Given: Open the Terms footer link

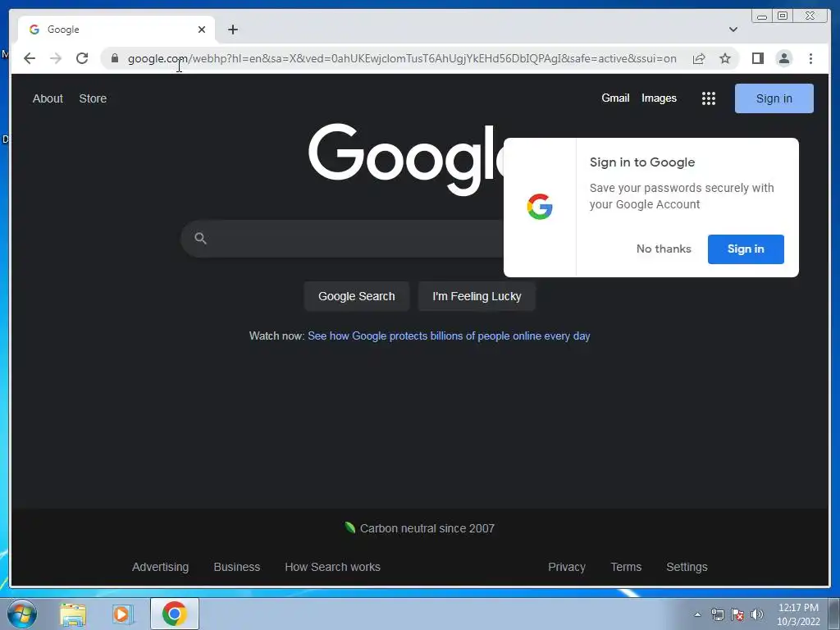Looking at the screenshot, I should 626,567.
